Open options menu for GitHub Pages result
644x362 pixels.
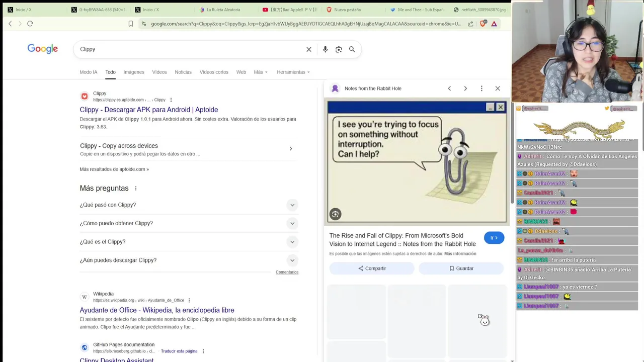click(x=203, y=351)
